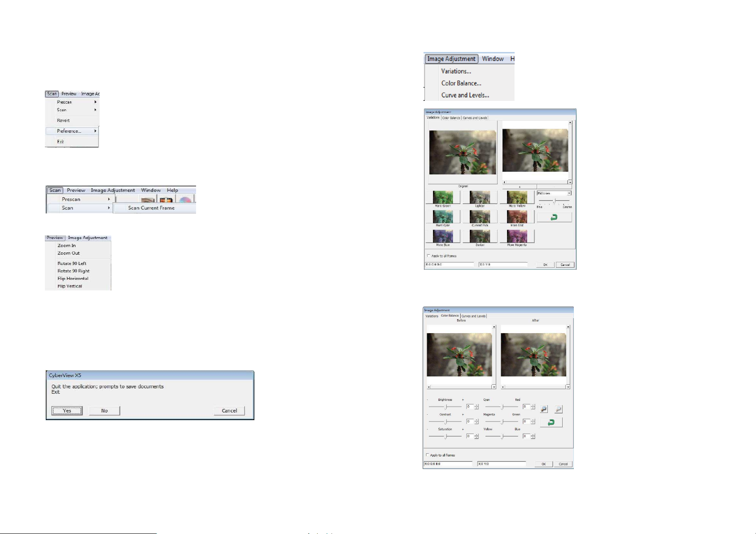
Task: Click the R:0 G:0 B:0 field in Variations dialog
Action: click(x=449, y=265)
